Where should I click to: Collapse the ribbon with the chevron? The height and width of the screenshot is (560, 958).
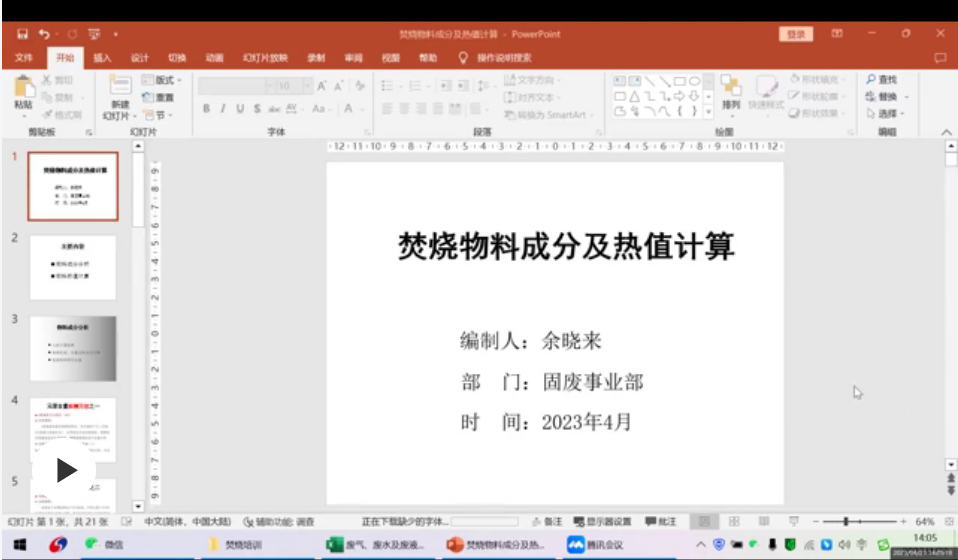point(946,132)
